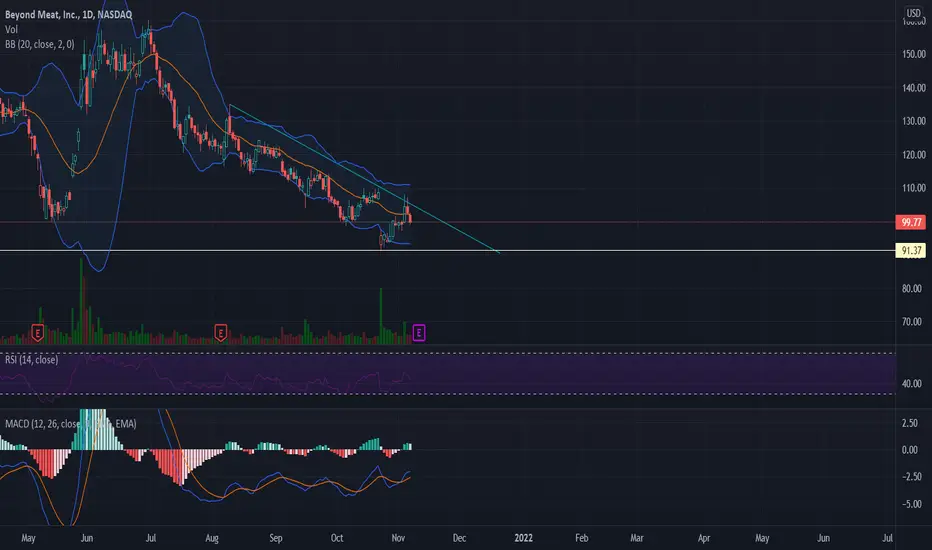This screenshot has width=932, height=550.
Task: Click the May earnings 'E' marker
Action: [x=37, y=333]
